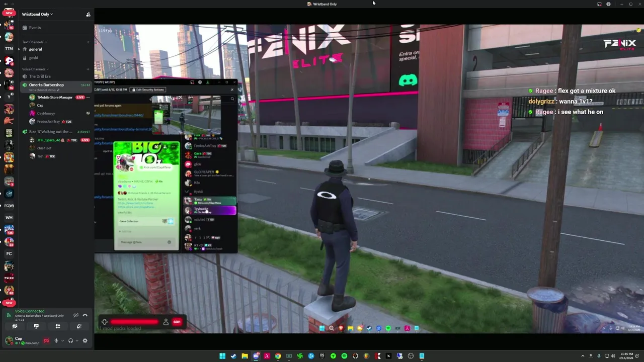This screenshot has height=362, width=644.
Task: Open the WH server icon
Action: (9, 218)
